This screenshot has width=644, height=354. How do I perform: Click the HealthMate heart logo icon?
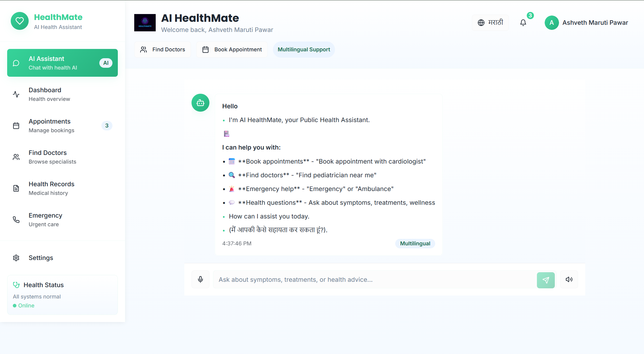[20, 21]
